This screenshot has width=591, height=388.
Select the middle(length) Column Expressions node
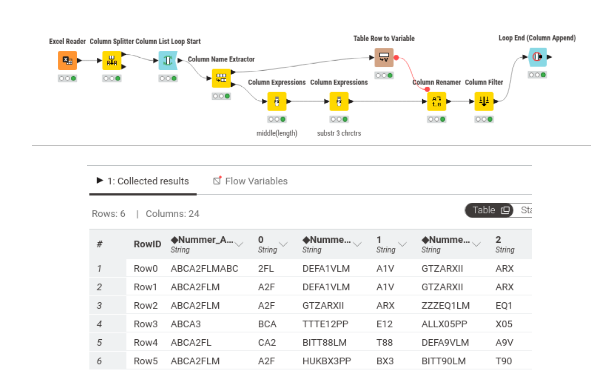coord(277,101)
